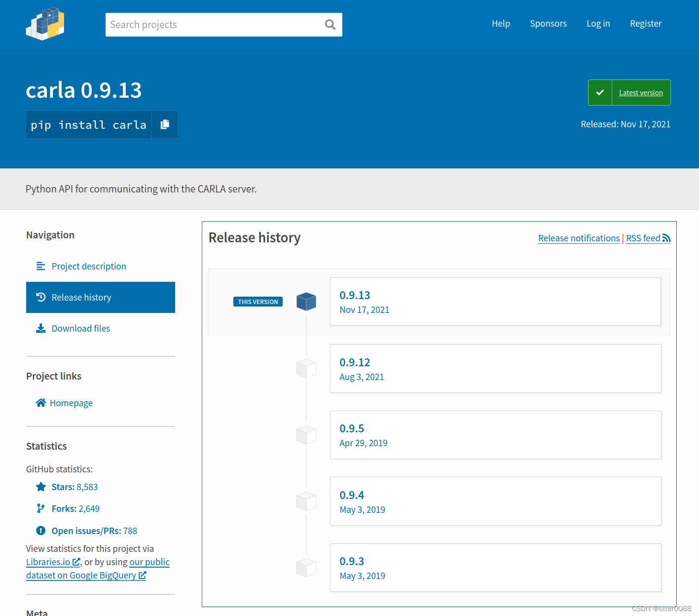Open the Sponsors page
The height and width of the screenshot is (616, 699).
pyautogui.click(x=548, y=24)
